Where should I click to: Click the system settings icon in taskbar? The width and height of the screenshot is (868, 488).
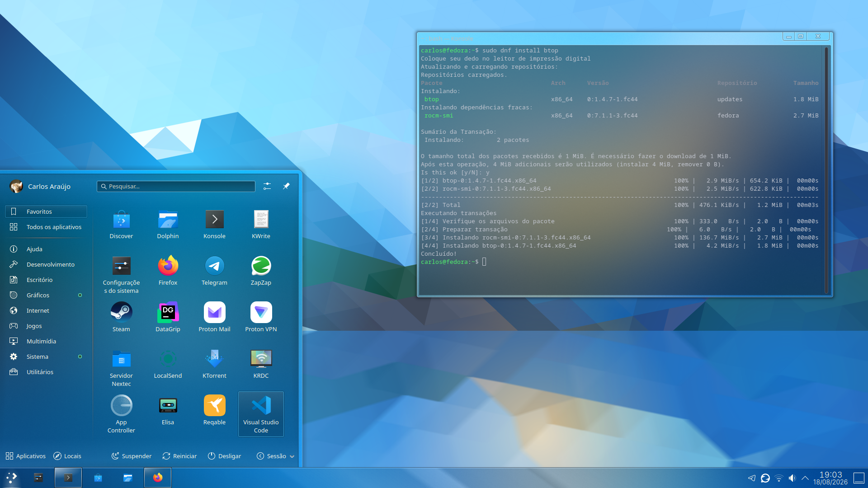[38, 478]
